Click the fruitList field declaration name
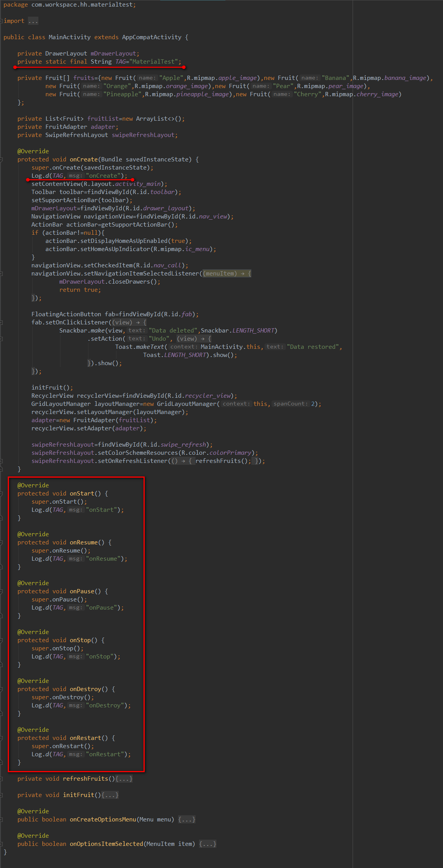Viewport: 443px width, 868px height. pos(103,119)
